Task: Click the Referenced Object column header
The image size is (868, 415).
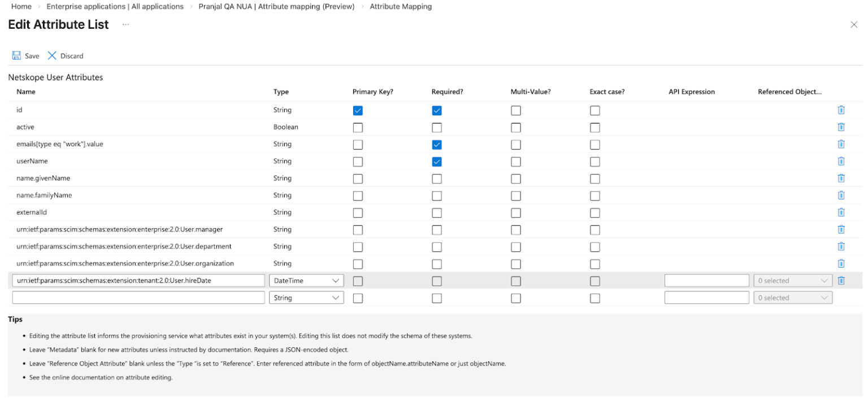Action: click(790, 92)
